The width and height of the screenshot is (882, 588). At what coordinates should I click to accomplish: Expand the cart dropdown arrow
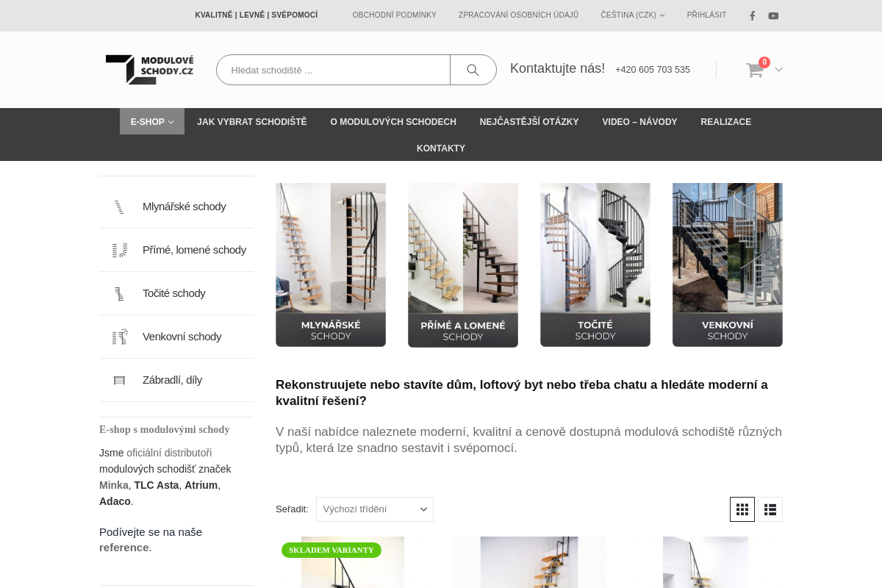(x=779, y=70)
